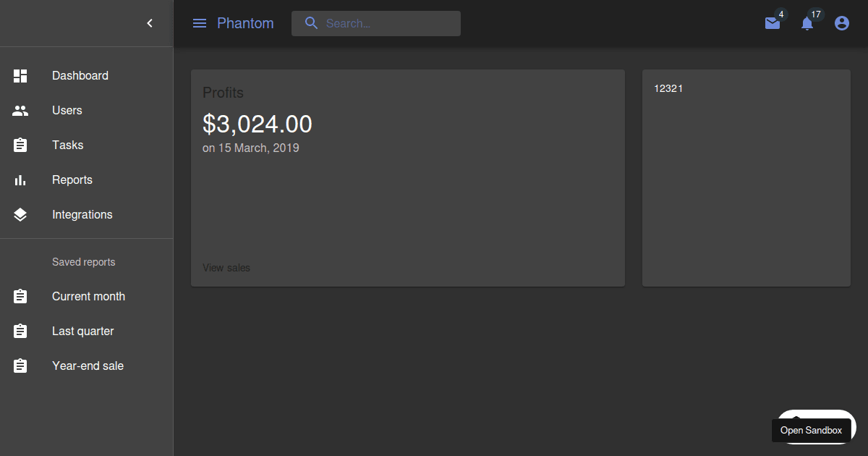Open the hamburger navigation menu
The image size is (868, 456).
[x=200, y=22]
